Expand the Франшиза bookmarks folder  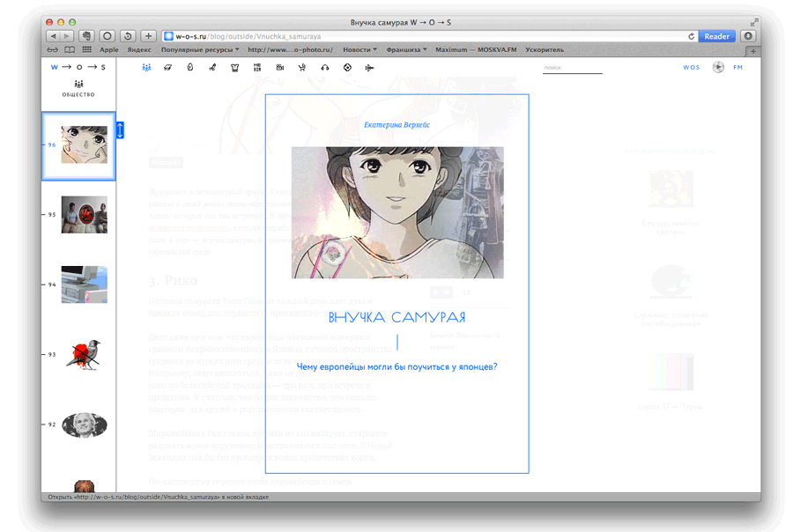[406, 49]
